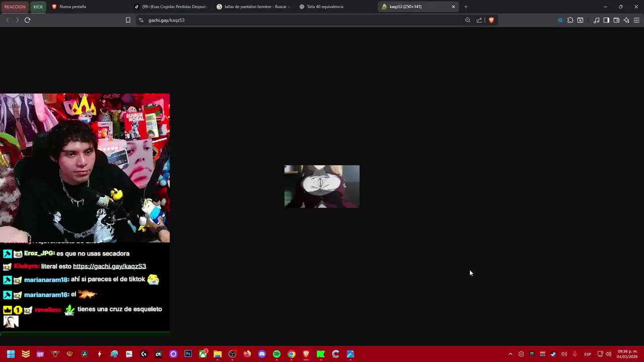Click the blue media casting waves icon

pos(560,20)
